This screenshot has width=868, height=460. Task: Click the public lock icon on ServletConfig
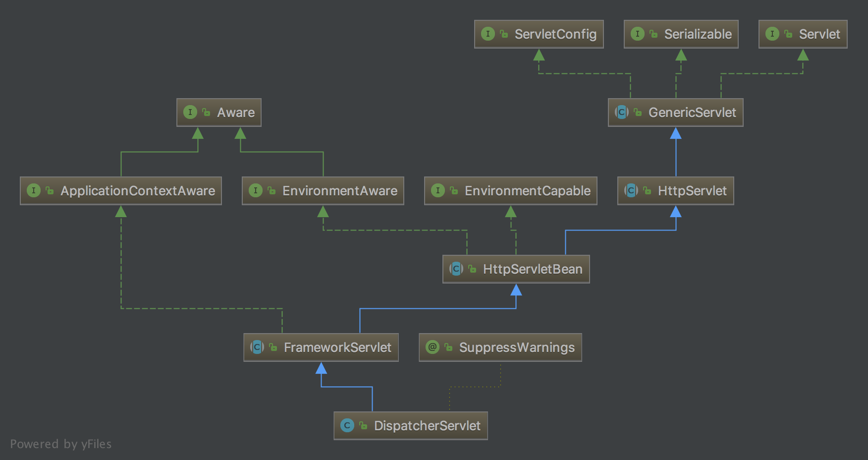tap(504, 34)
